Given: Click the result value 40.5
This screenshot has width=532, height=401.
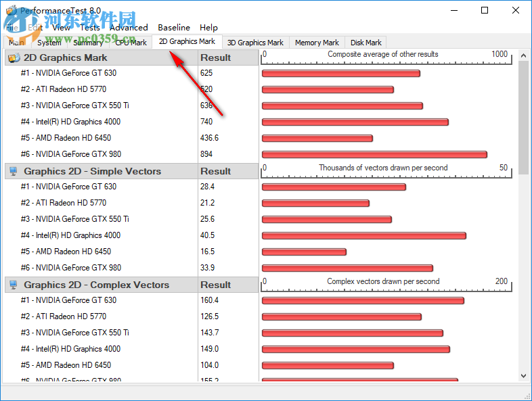Looking at the screenshot, I should pos(207,235).
